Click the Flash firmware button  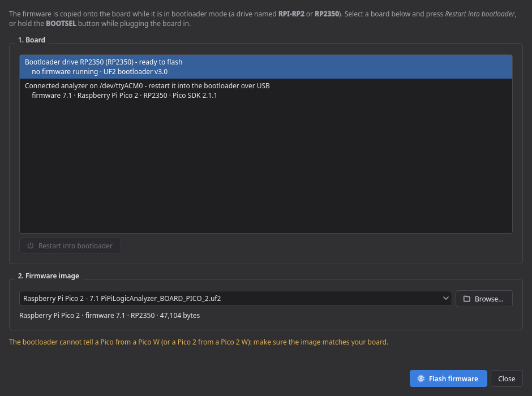pyautogui.click(x=448, y=378)
